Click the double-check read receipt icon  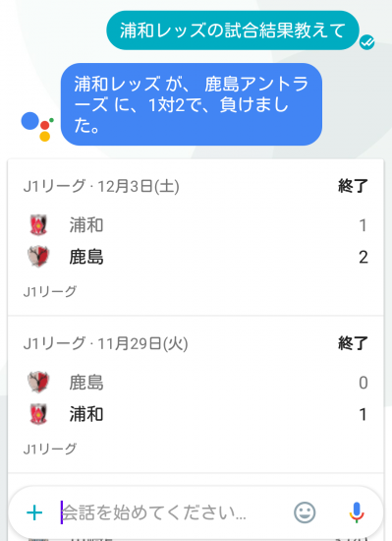pos(366,42)
